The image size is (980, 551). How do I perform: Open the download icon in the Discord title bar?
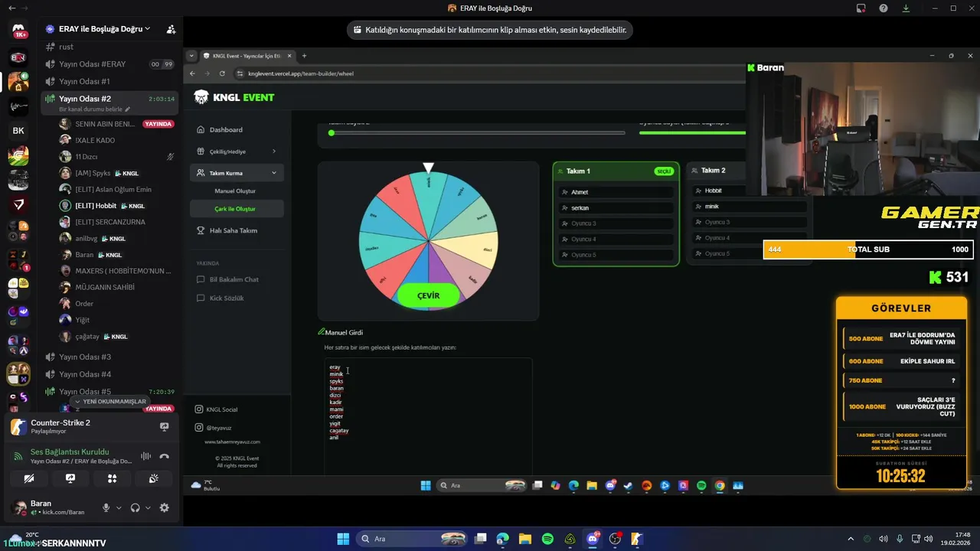point(906,8)
